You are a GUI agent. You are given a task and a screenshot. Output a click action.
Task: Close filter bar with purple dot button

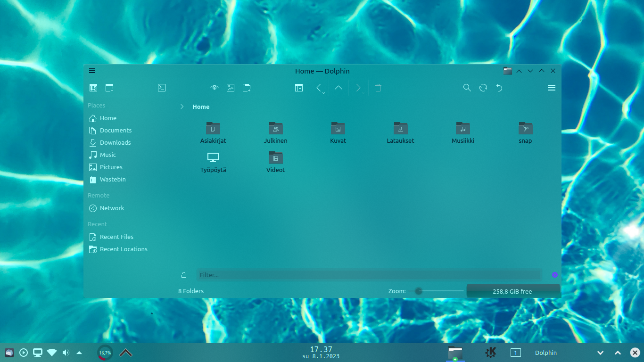[x=555, y=275]
